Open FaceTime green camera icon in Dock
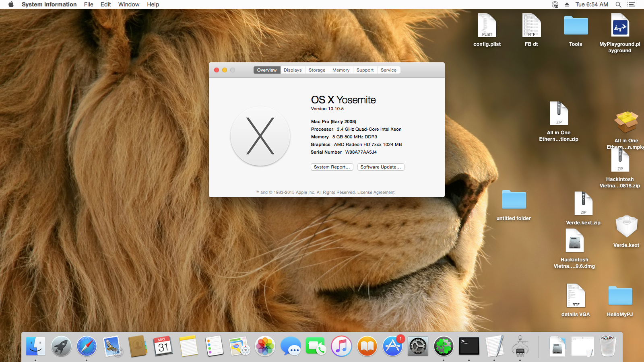 (x=316, y=346)
